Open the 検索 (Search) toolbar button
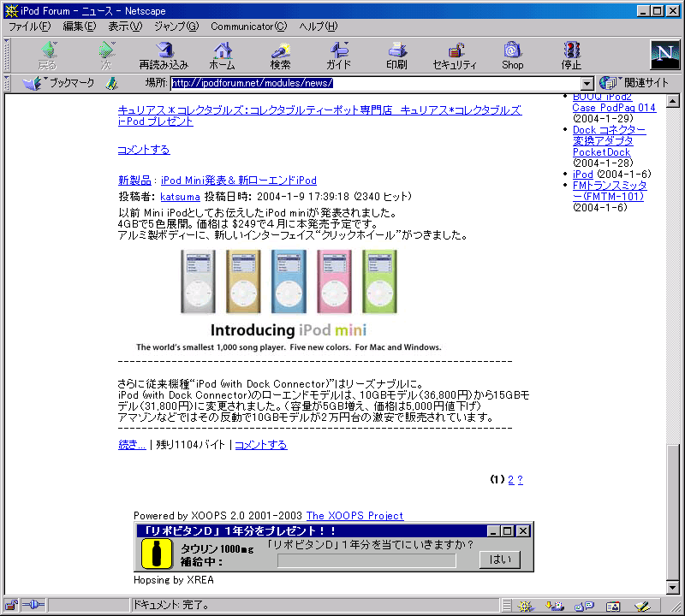Screen dimensions: 685x616 click(x=280, y=56)
